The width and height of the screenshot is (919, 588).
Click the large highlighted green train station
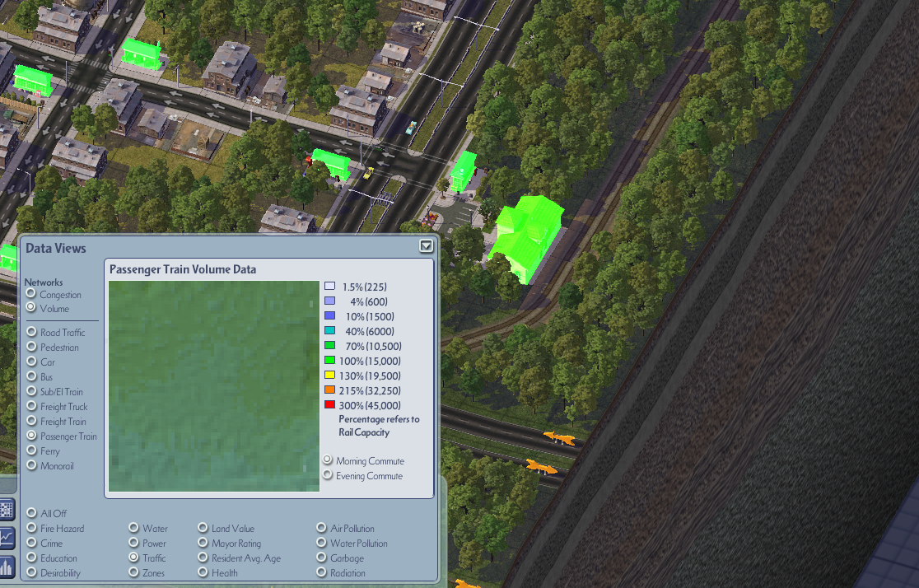pyautogui.click(x=526, y=237)
